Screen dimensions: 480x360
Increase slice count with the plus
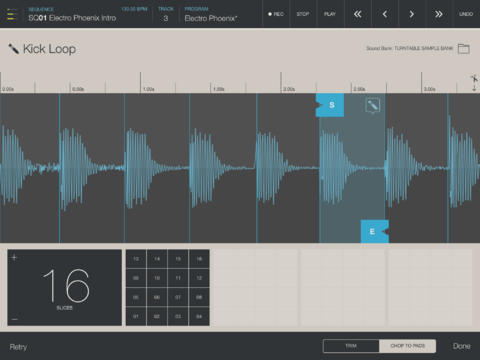14,257
